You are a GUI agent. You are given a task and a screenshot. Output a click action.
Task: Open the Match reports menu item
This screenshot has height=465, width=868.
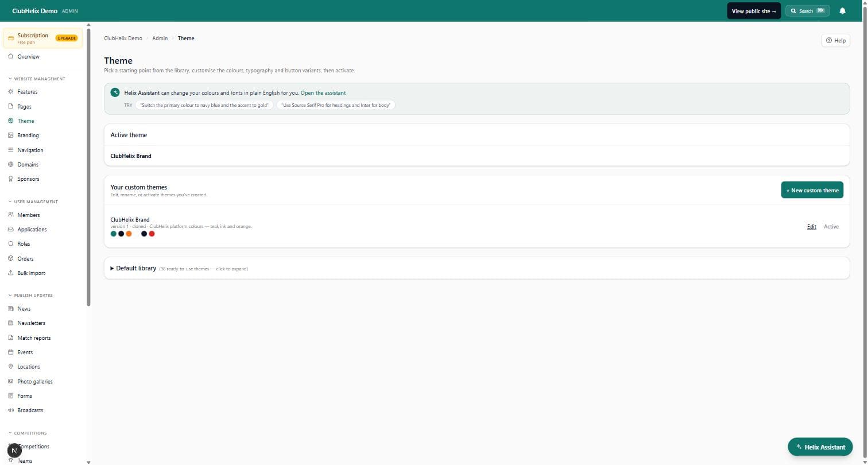34,338
